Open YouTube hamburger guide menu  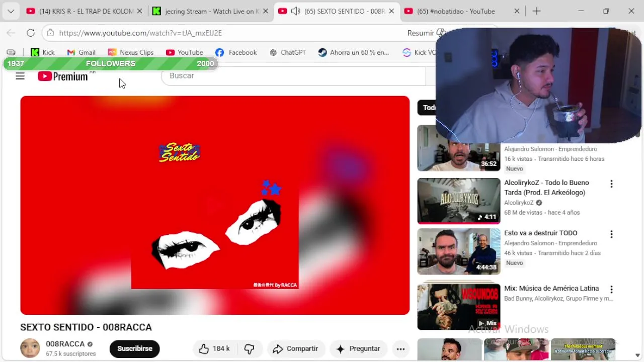pos(20,76)
